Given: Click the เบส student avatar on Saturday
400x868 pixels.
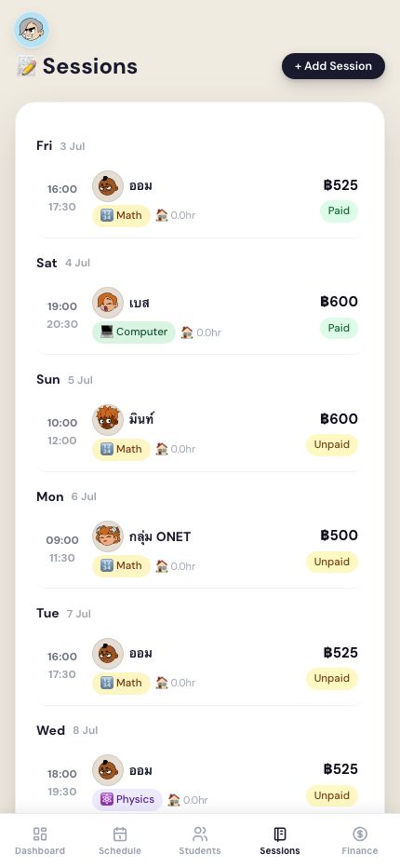Looking at the screenshot, I should pyautogui.click(x=108, y=303).
